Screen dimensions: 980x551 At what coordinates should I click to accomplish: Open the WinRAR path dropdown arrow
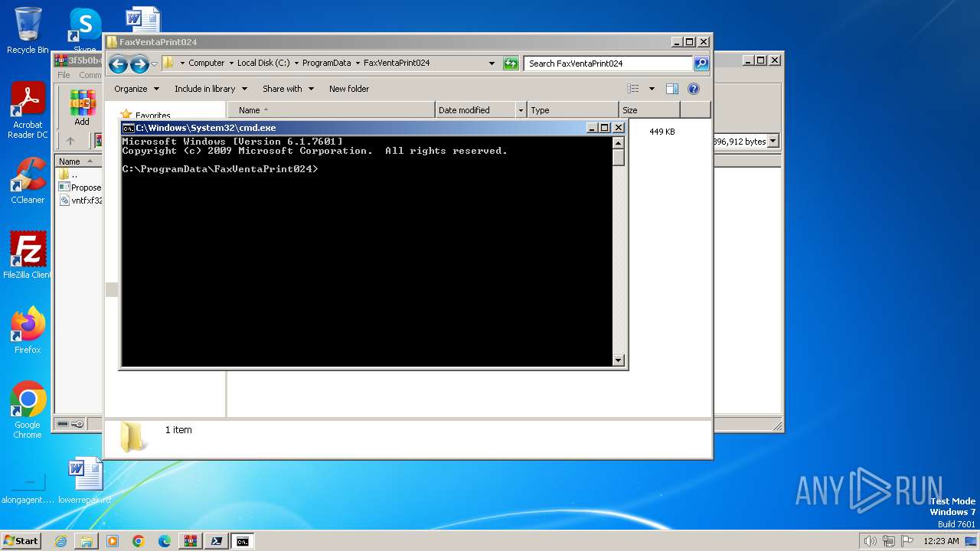pos(773,142)
